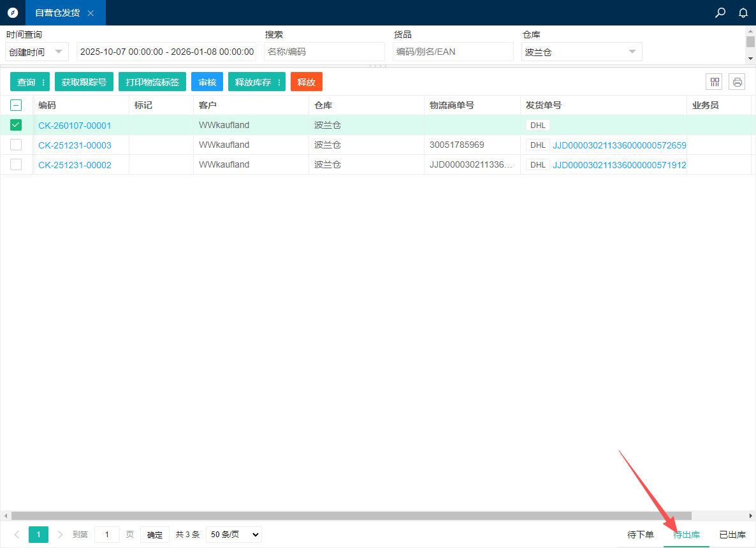Close the 自营仓发货 tab

91,13
